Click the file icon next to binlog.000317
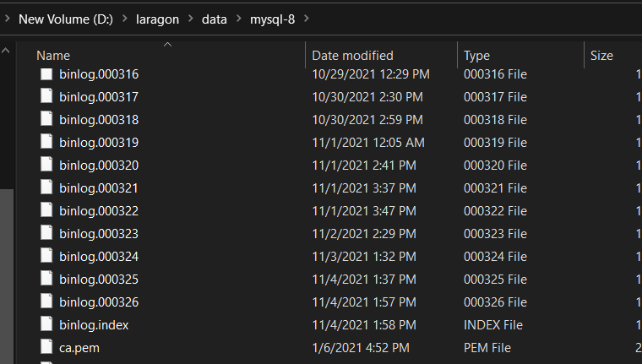 [x=46, y=96]
